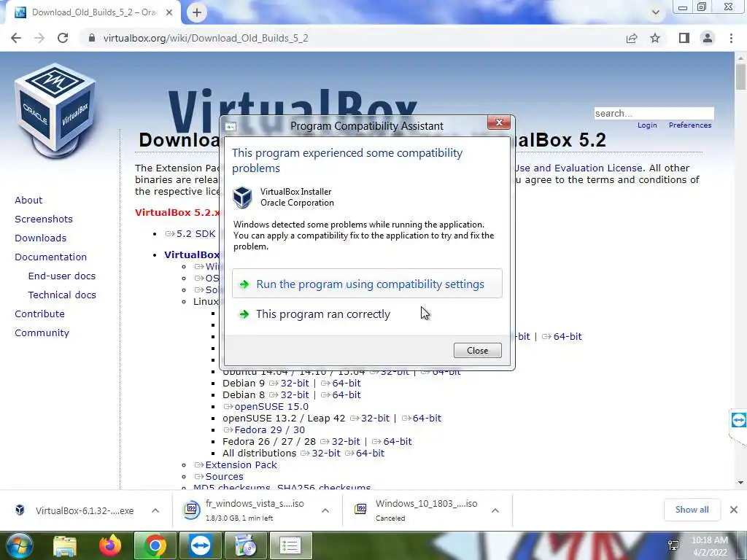The height and width of the screenshot is (560, 747).
Task: Click the TeamViewer side panel icon
Action: pyautogui.click(x=738, y=420)
